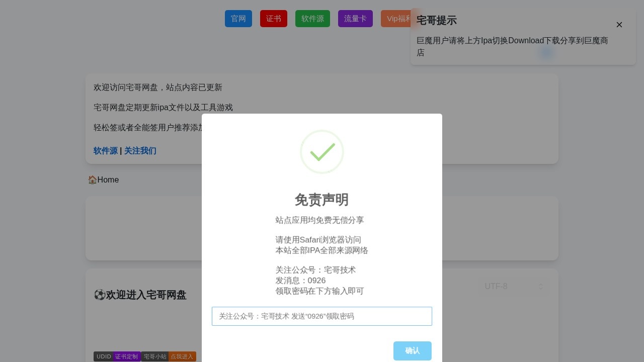Click the house icon next to Home
Viewport: 644px width, 362px height.
click(x=93, y=179)
